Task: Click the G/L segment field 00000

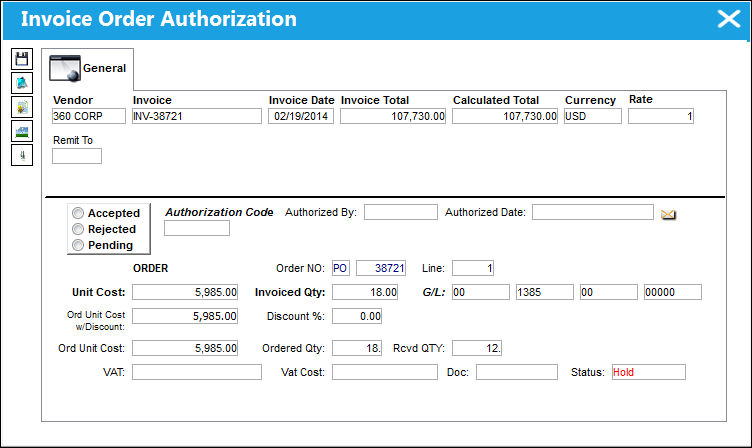Action: pos(673,292)
